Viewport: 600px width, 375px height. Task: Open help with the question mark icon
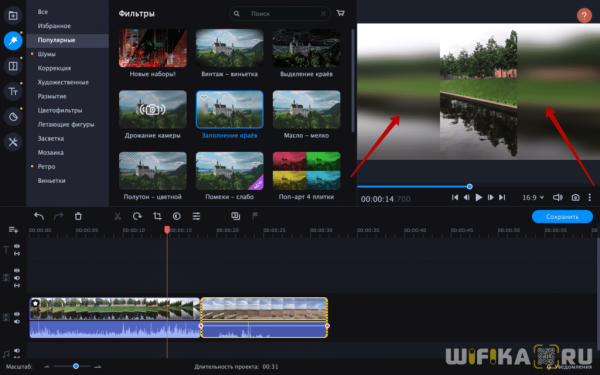click(x=584, y=16)
